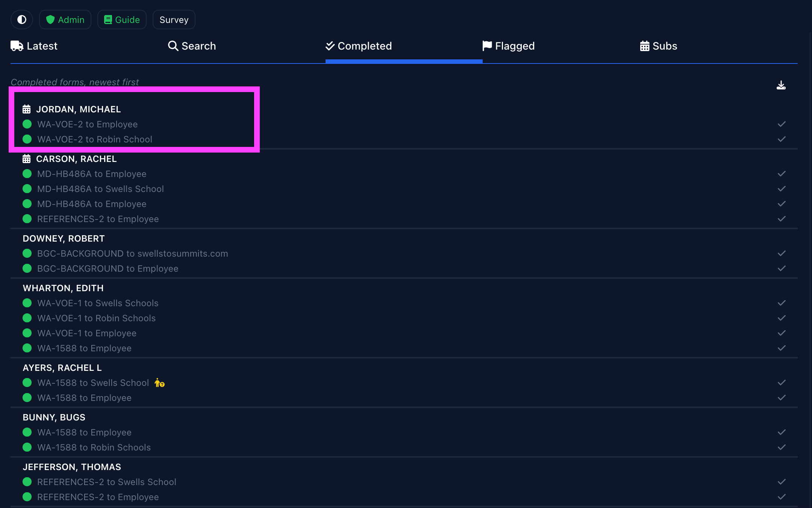Open MD-HB486A to Swells School form

[x=100, y=189]
